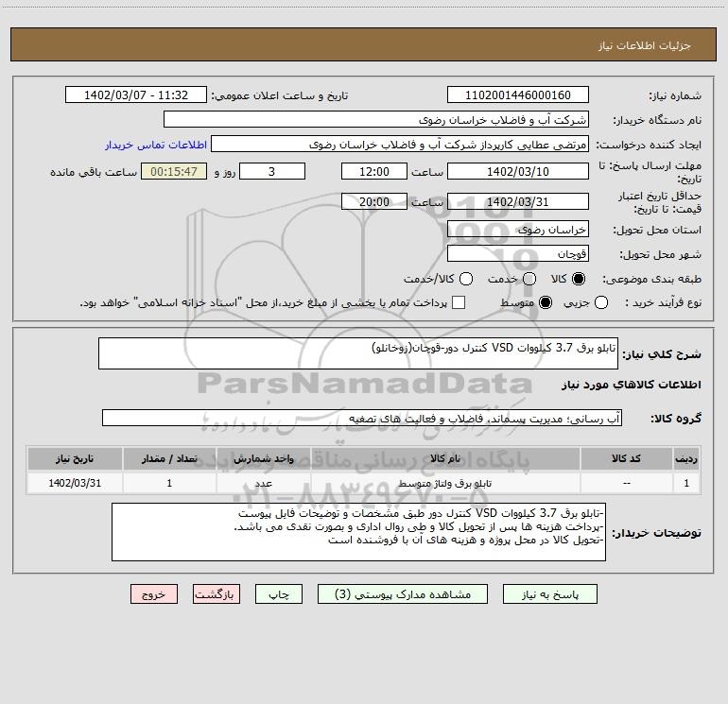Click the تاریخ نیاز column header
The height and width of the screenshot is (704, 728).
pos(75,458)
